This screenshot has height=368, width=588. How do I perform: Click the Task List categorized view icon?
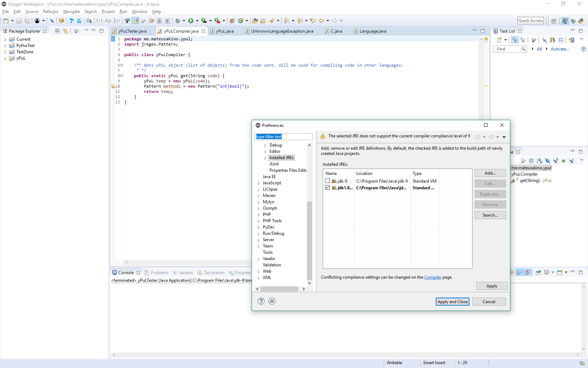[x=515, y=40]
